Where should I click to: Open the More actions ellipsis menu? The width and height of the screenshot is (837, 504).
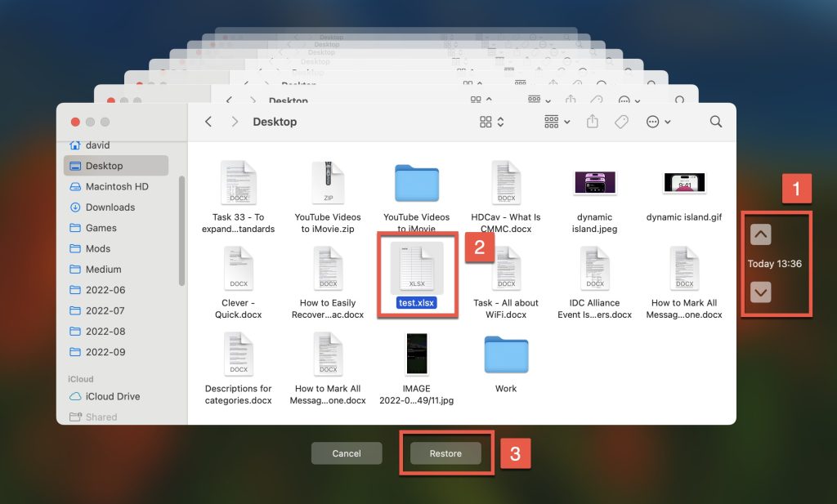(658, 123)
